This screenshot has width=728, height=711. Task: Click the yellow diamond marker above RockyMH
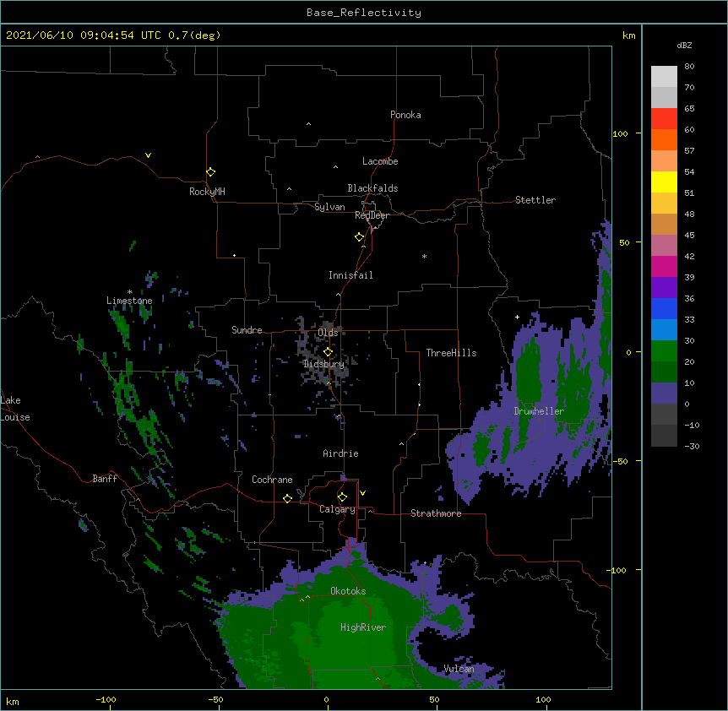point(211,172)
